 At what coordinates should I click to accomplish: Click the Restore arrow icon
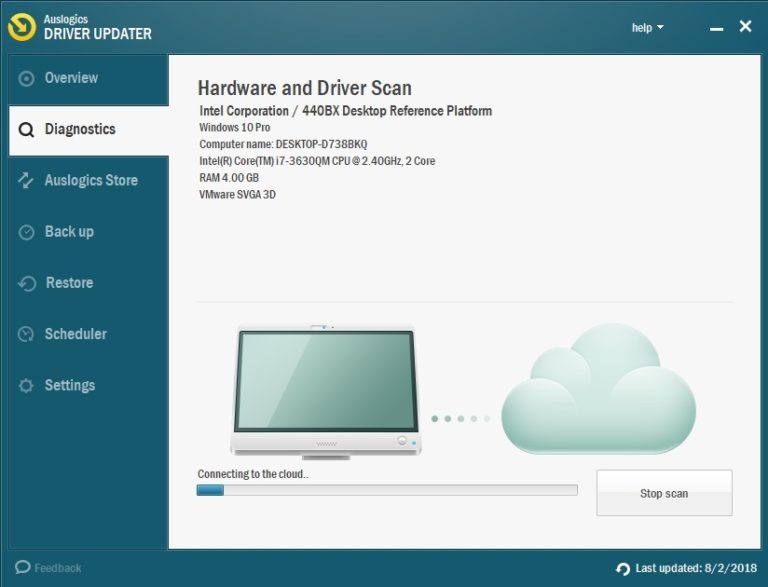click(27, 284)
